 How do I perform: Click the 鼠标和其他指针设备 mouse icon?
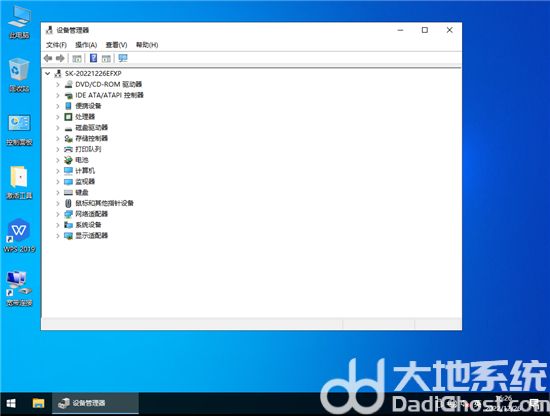click(x=69, y=203)
